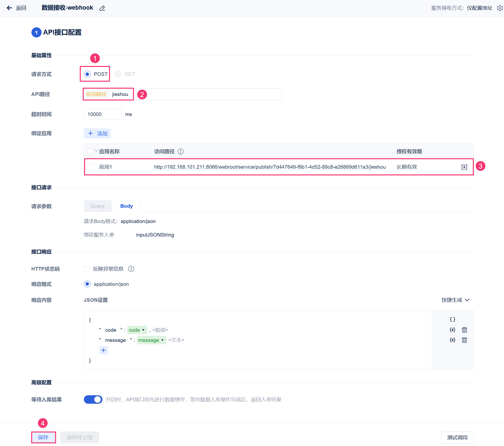This screenshot has height=446, width=504.
Task: Open the code variable dropdown
Action: [137, 330]
